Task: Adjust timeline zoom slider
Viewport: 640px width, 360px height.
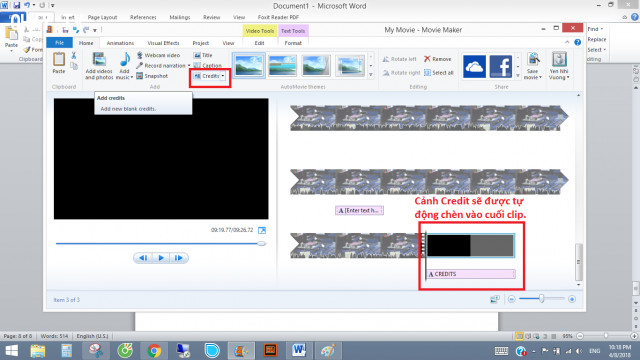Action: click(x=542, y=299)
